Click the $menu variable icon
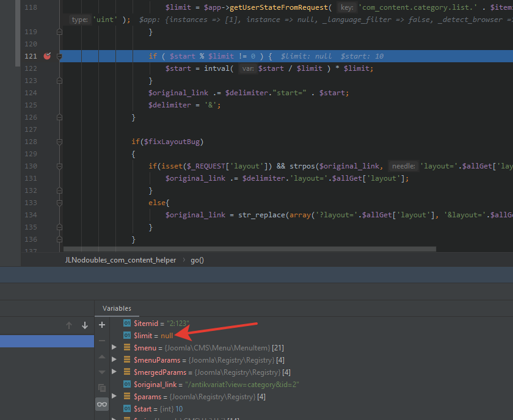513x420 pixels. point(127,347)
